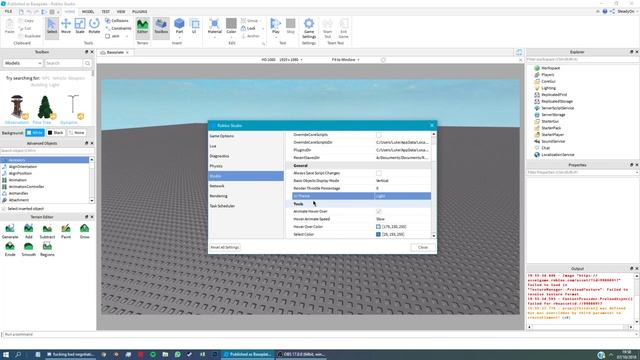Open Basic Objects Display Mode value
Screen dimensions: 640x360
[402, 180]
